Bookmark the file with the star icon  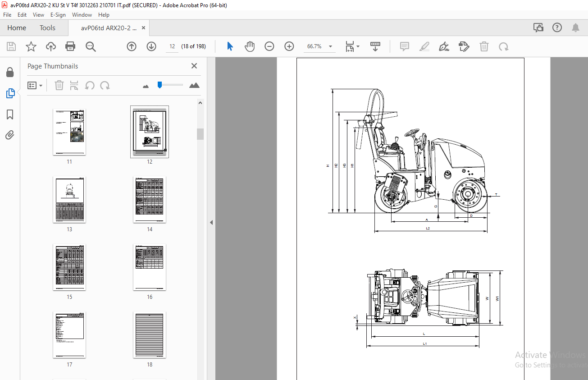[x=31, y=46]
